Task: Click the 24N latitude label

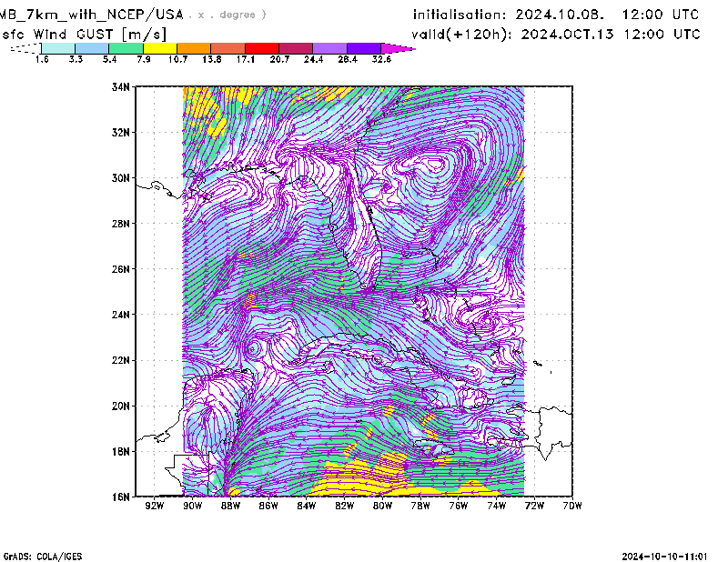Action: [121, 315]
